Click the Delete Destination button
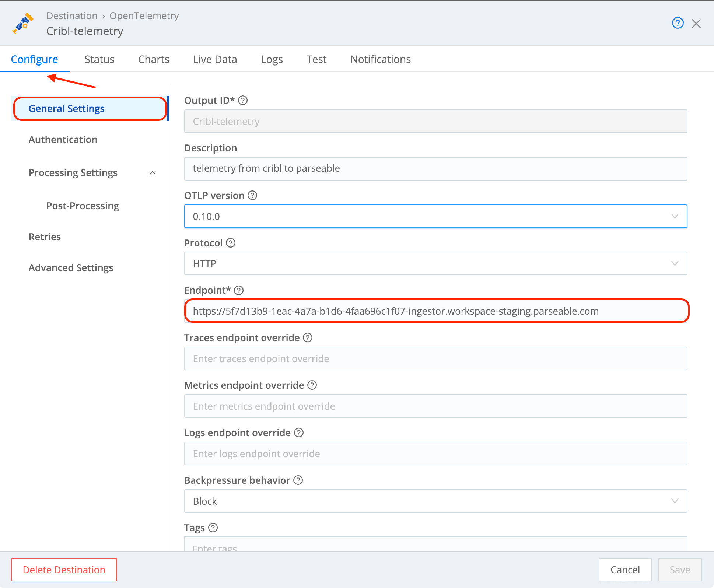Viewport: 714px width, 588px height. (64, 570)
